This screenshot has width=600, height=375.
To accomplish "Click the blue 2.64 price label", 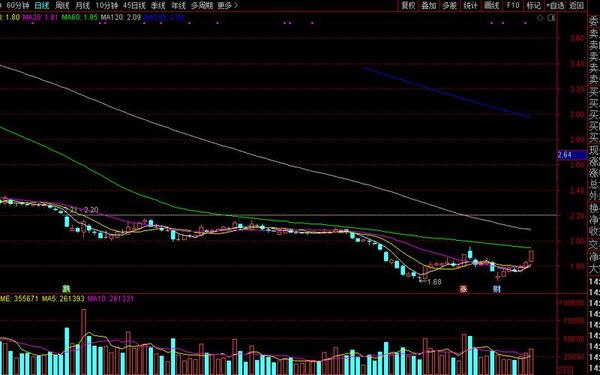I will [x=572, y=155].
